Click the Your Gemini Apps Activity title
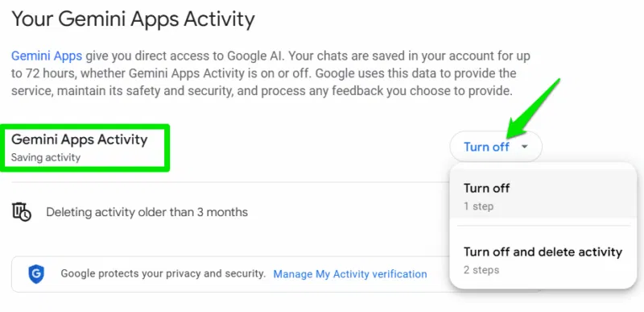This screenshot has width=644, height=312. [x=133, y=19]
